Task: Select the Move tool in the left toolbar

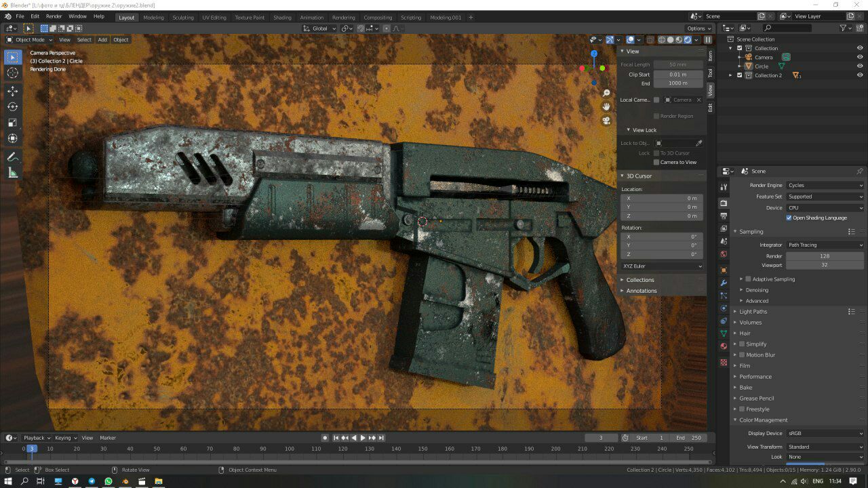Action: tap(13, 91)
